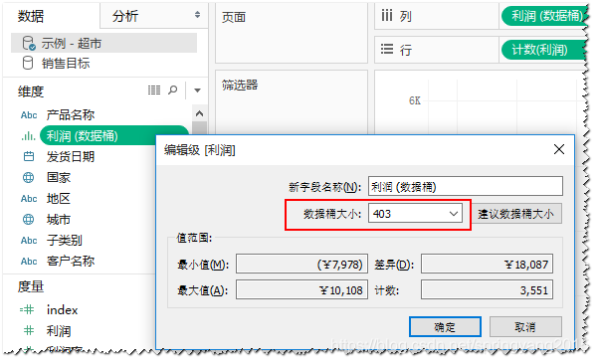
Task: Open the 数据桶大小 combo box dropdown
Action: pos(453,214)
